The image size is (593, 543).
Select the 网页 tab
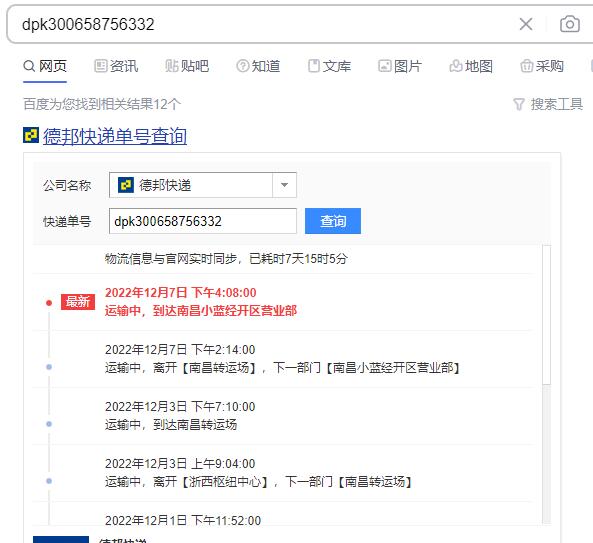point(45,66)
